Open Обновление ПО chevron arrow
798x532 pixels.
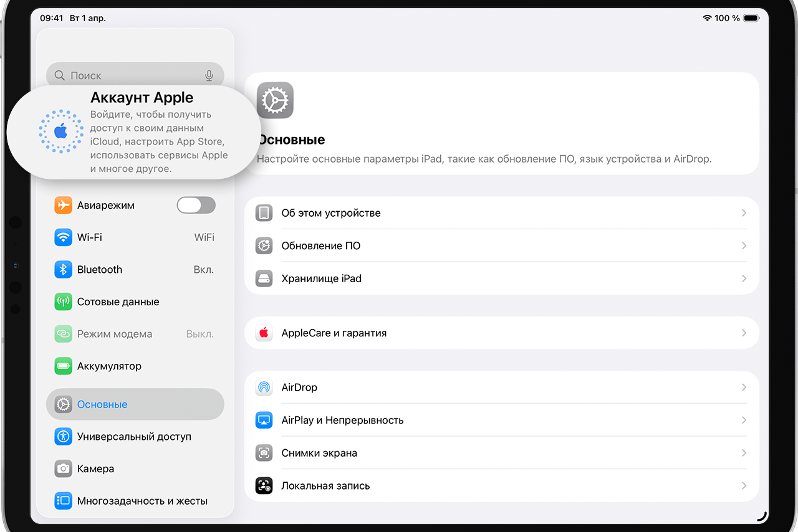point(744,246)
